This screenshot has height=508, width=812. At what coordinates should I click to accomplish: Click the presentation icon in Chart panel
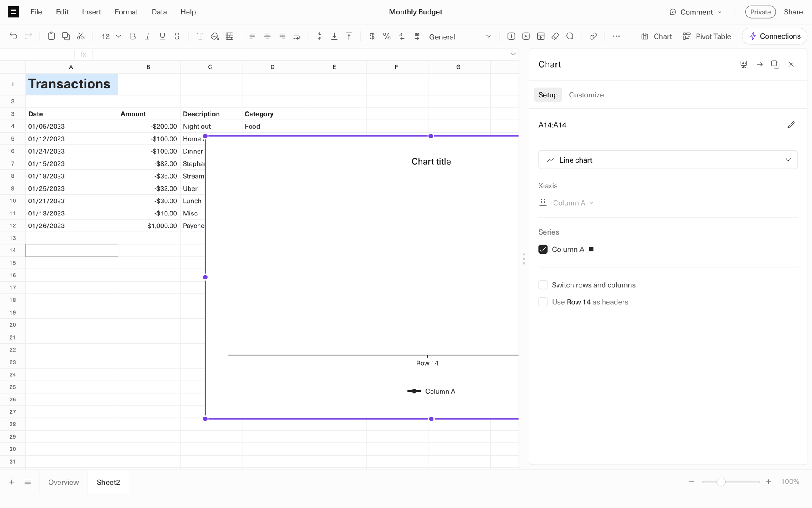(x=744, y=64)
